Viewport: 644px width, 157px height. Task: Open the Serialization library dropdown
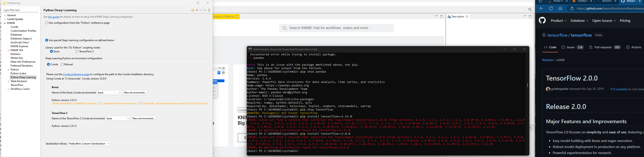pos(89,144)
